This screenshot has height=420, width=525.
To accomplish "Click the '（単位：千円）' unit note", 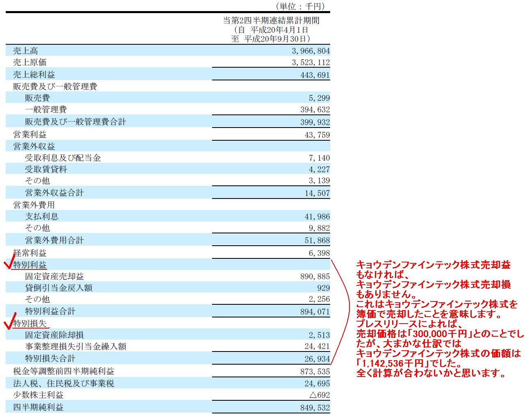I will click(x=300, y=6).
